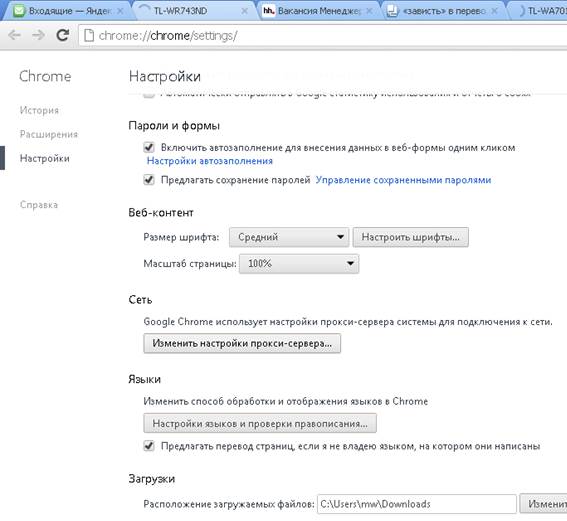
Task: Close the Вакансия Менеджер tab
Action: (x=369, y=11)
